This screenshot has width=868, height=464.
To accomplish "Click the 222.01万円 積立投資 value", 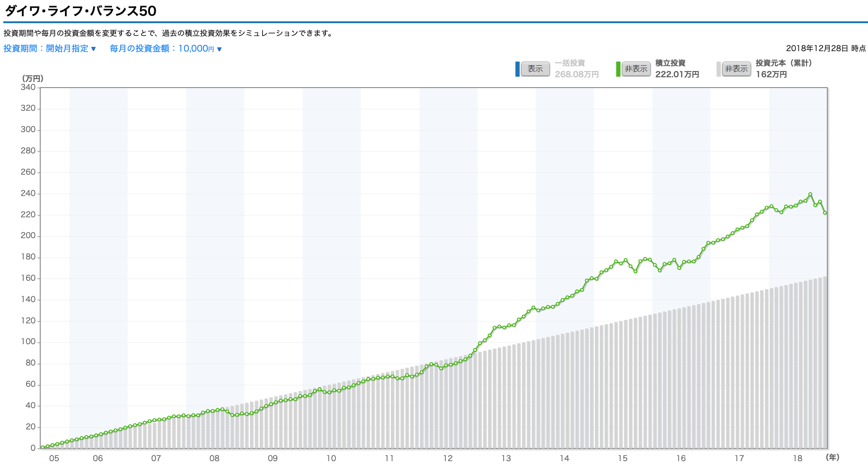I will 677,74.
